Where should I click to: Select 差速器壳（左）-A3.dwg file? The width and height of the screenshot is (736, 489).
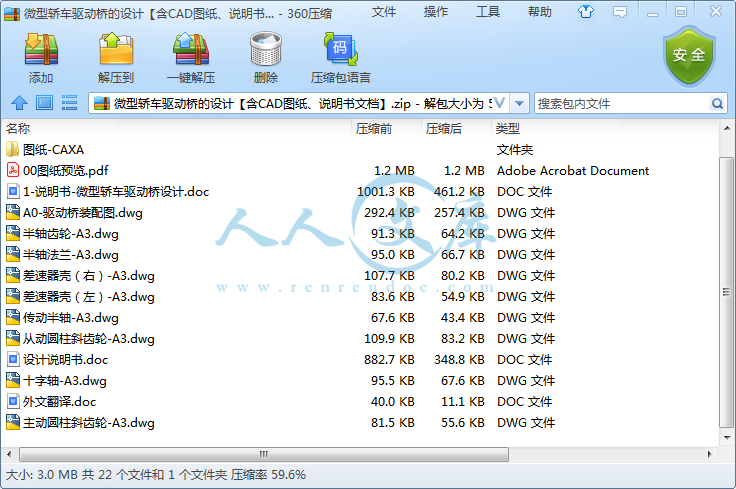point(89,297)
